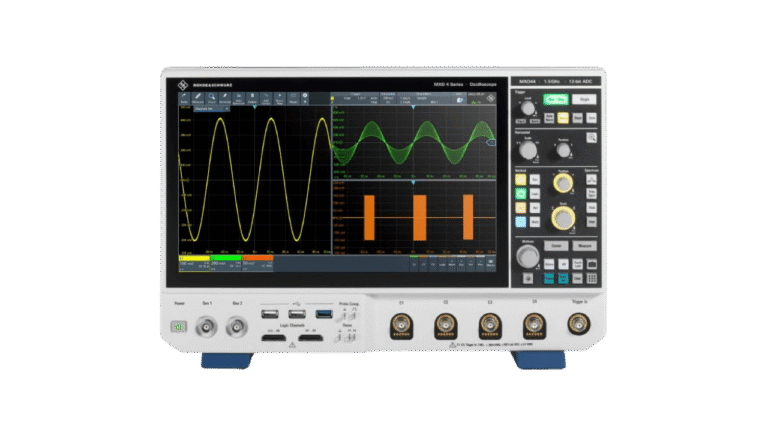Image resolution: width=768 pixels, height=432 pixels.
Task: Toggle the yellow channel 1 button
Action: tap(521, 178)
